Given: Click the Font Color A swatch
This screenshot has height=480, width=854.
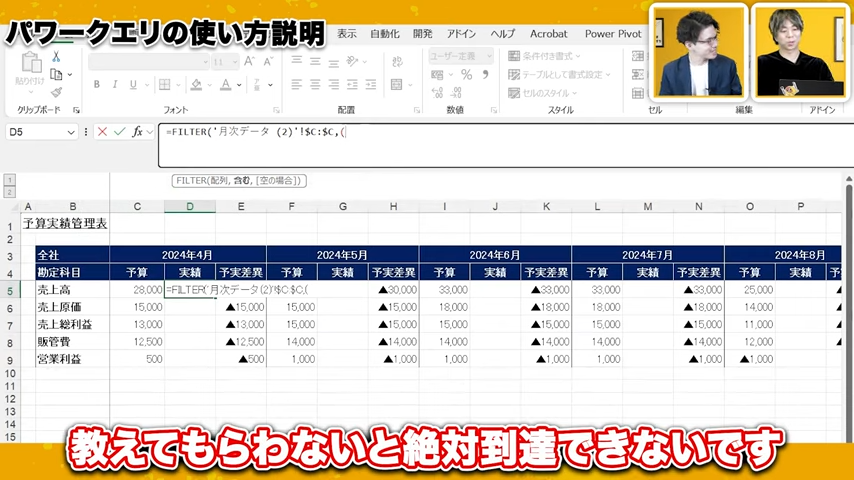Looking at the screenshot, I should pyautogui.click(x=225, y=84).
